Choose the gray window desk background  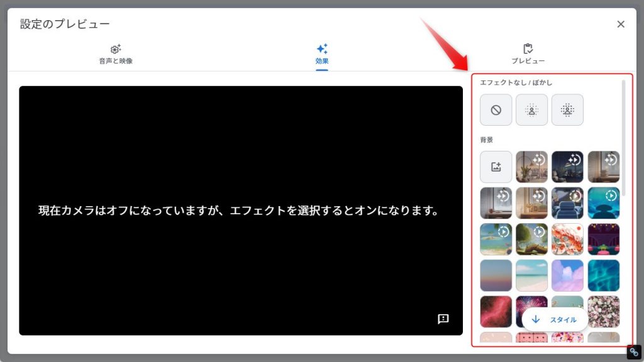point(496,203)
